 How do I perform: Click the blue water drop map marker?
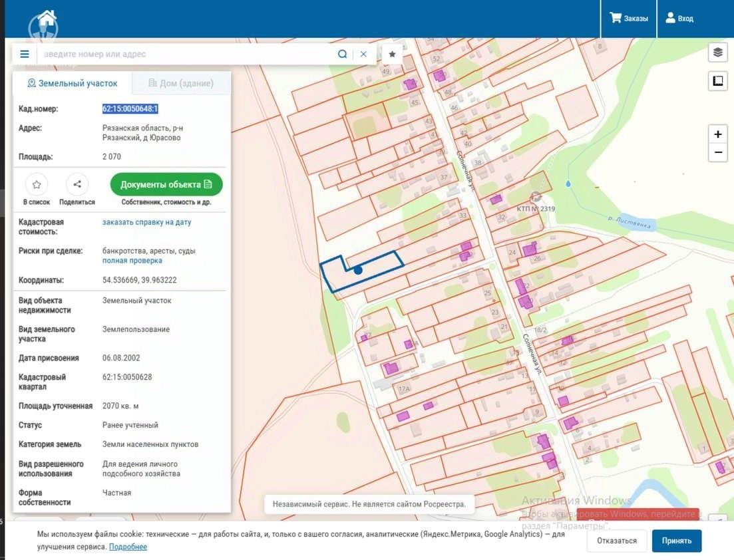point(568,184)
